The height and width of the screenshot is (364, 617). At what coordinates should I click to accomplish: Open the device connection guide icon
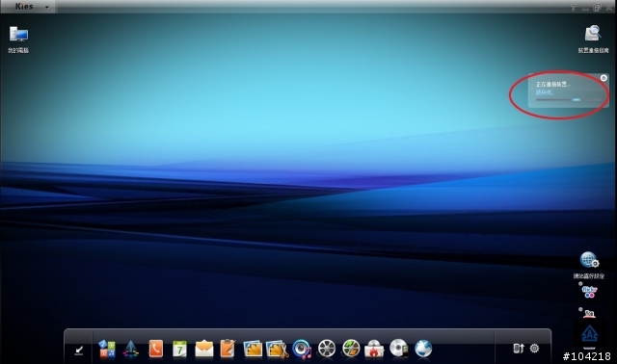[x=593, y=34]
